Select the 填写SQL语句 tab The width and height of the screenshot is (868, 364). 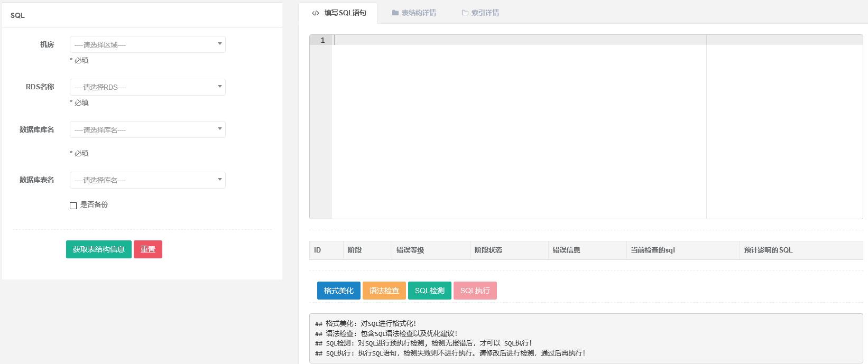tap(345, 13)
